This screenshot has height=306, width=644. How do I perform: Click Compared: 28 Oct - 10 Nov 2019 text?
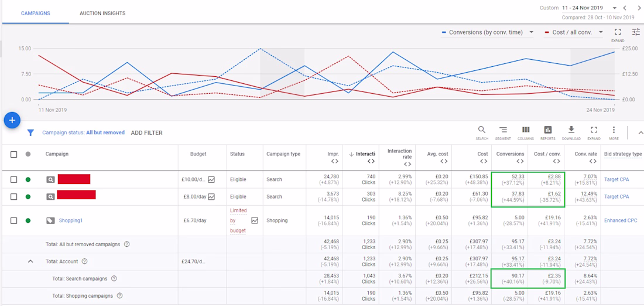coord(598,17)
